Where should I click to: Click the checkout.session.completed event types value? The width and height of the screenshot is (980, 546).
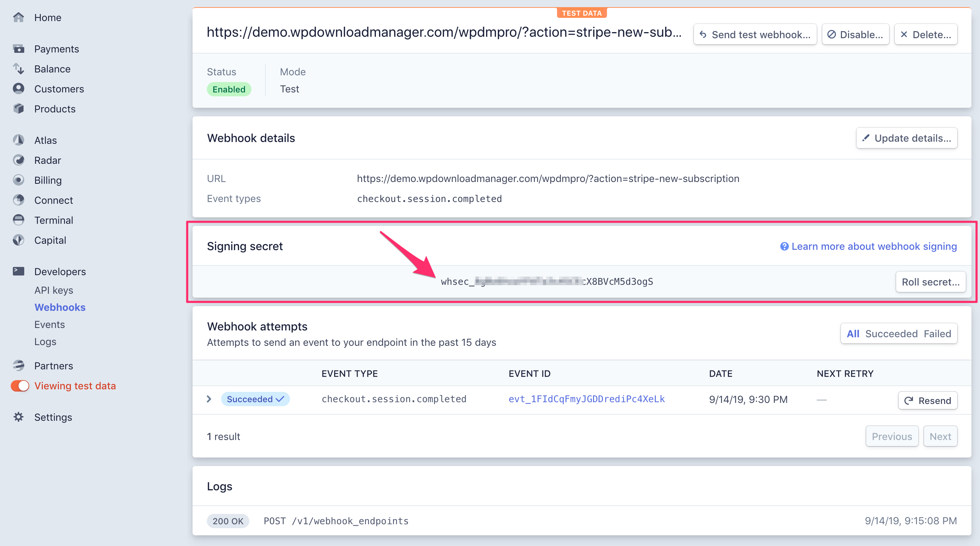click(429, 199)
